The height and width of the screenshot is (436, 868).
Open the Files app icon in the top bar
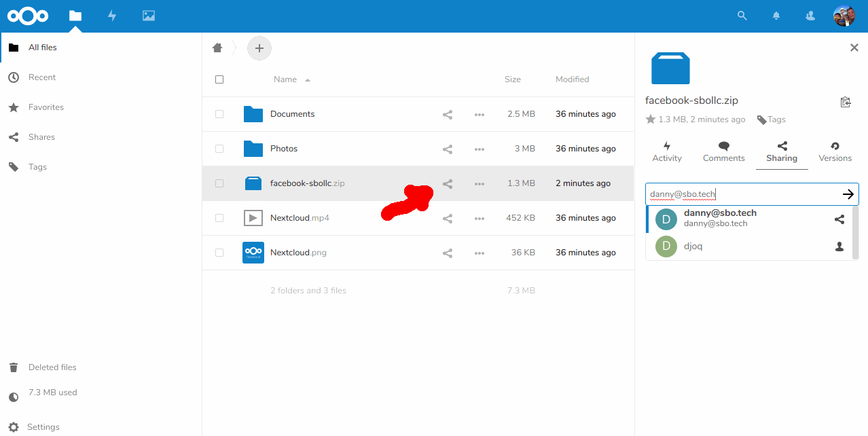75,16
